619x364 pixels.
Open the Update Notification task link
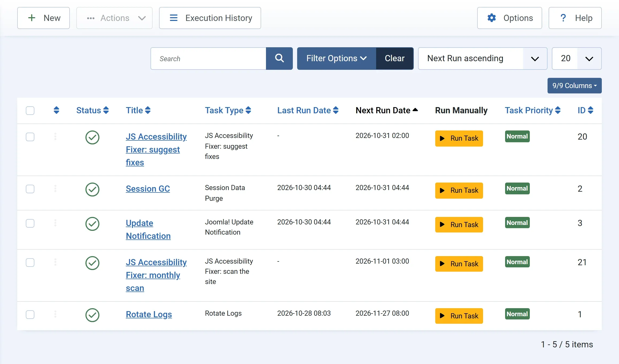click(148, 230)
